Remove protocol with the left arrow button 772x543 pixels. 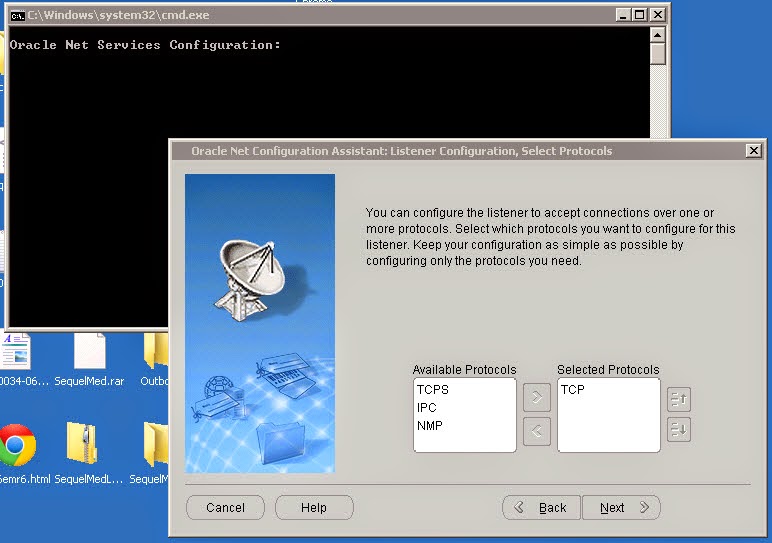537,431
